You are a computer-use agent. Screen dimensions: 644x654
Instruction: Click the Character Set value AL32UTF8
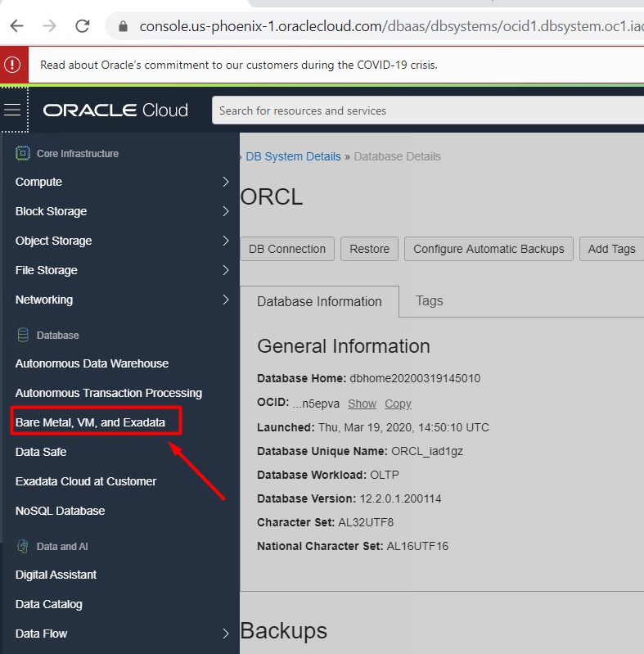tap(366, 522)
